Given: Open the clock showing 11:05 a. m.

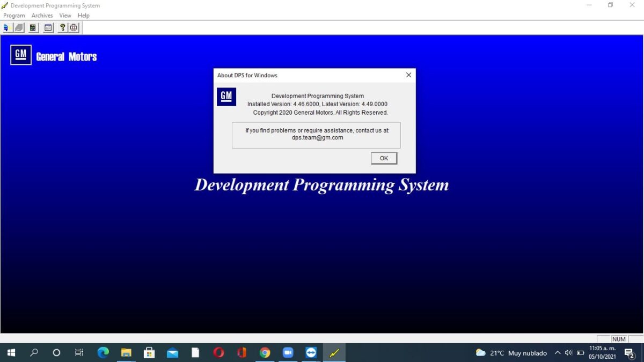Looking at the screenshot, I should [x=602, y=352].
